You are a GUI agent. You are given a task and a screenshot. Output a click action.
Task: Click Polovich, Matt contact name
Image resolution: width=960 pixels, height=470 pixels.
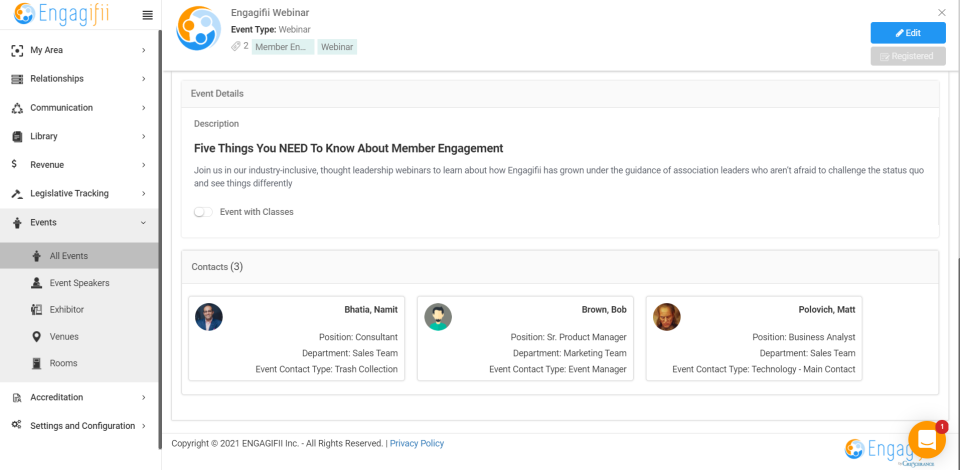click(x=827, y=310)
